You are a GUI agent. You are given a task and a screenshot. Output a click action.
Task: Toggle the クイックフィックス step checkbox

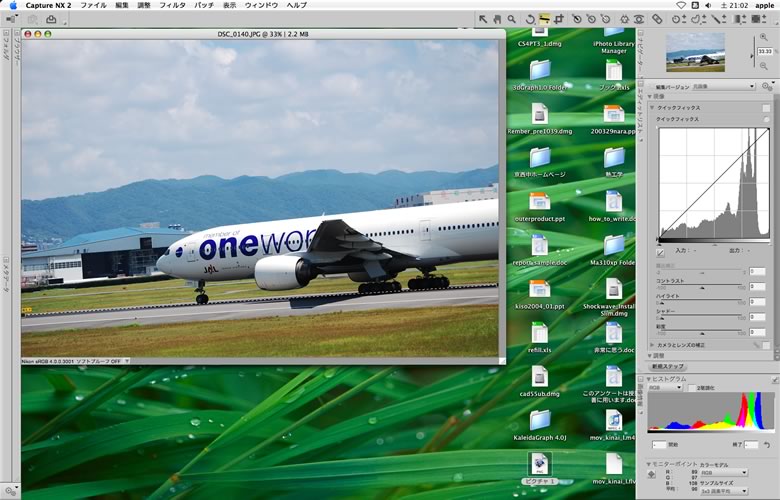click(x=766, y=108)
